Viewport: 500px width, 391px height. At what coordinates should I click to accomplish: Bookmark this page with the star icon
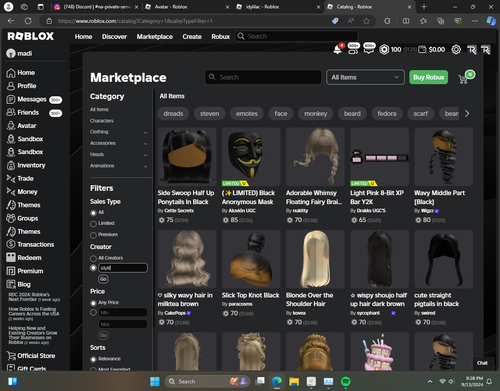point(366,21)
